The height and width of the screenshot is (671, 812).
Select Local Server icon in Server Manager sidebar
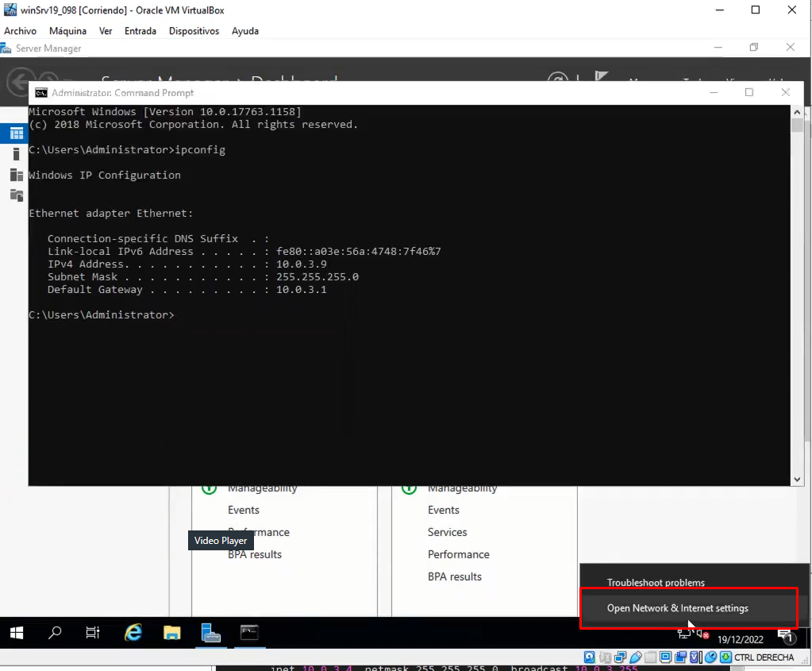(x=17, y=154)
